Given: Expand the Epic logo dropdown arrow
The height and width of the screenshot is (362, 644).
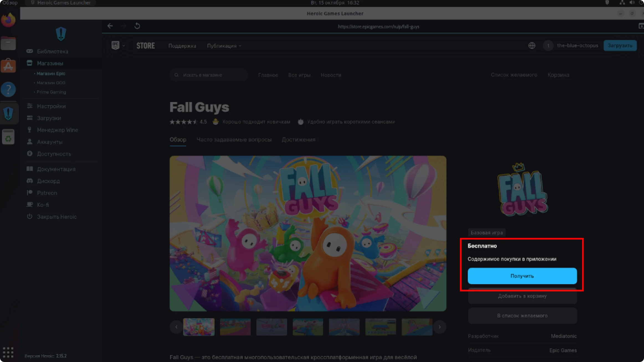Looking at the screenshot, I should click(124, 46).
